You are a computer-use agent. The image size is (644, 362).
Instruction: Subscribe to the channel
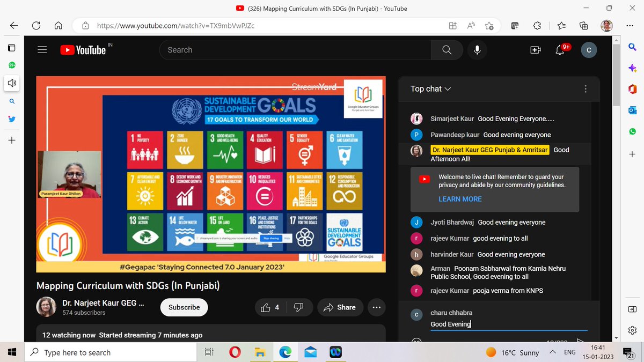click(x=184, y=307)
